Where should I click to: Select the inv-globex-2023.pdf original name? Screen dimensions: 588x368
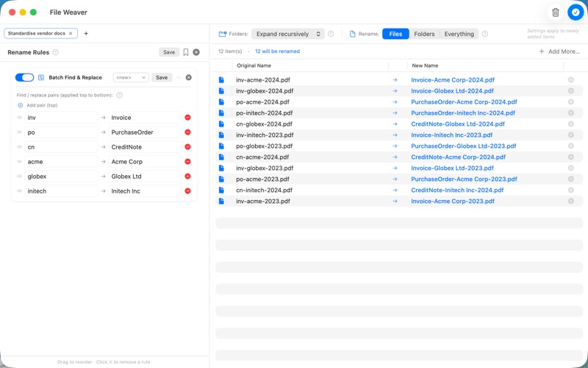point(265,168)
